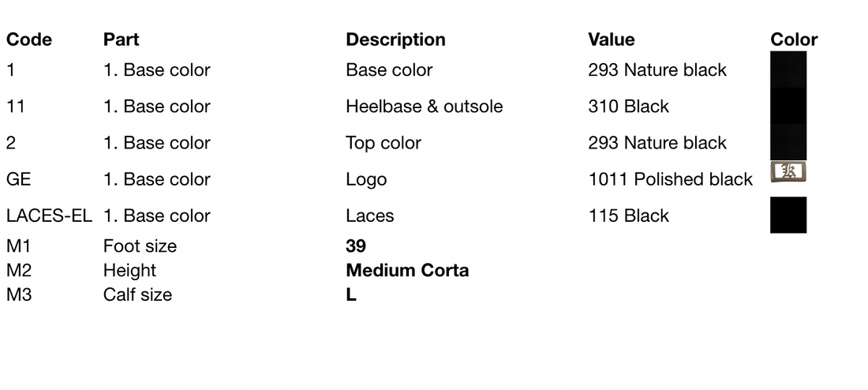Click the Heelbase & outsole description
Image resolution: width=868 pixels, height=390 pixels.
pyautogui.click(x=425, y=106)
